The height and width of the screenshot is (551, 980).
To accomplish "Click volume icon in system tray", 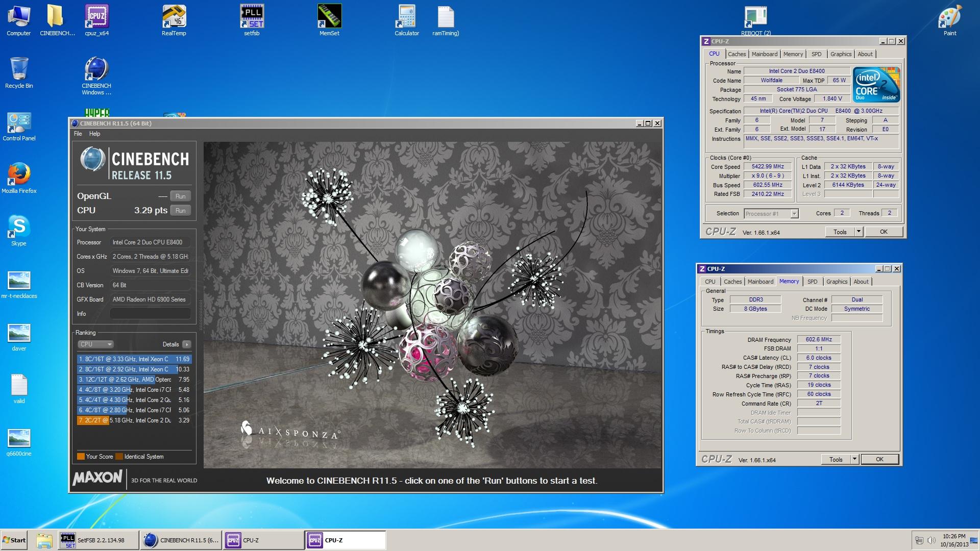I will pyautogui.click(x=931, y=540).
